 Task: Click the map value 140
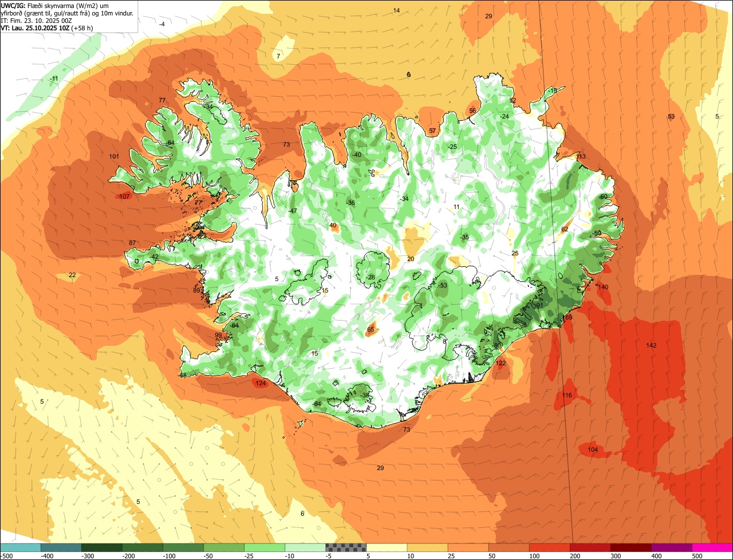(x=603, y=287)
